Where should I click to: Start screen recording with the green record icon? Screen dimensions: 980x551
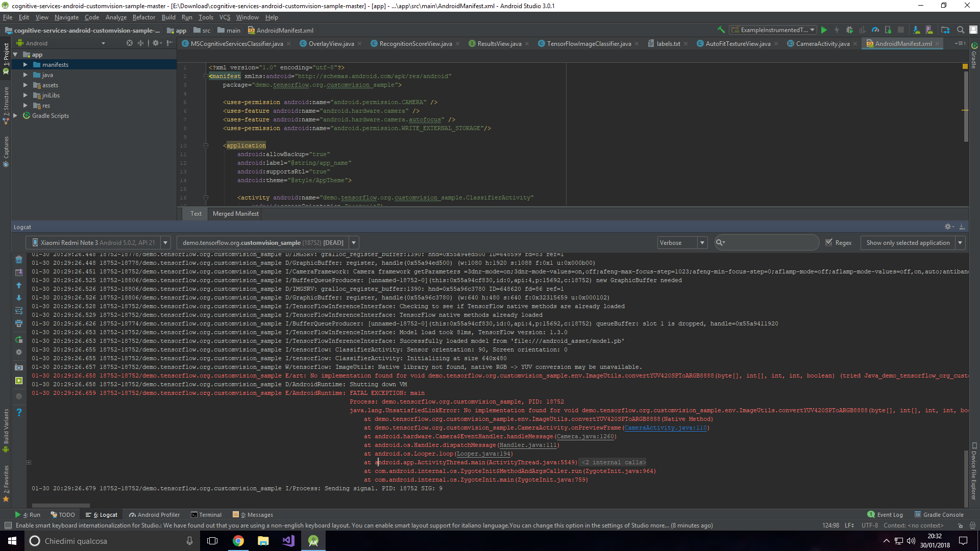(19, 381)
